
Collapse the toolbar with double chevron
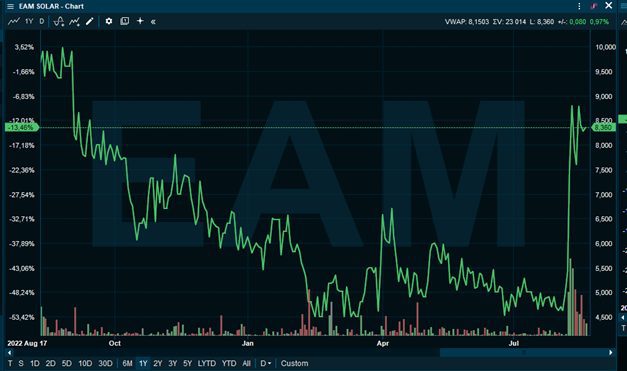(x=153, y=22)
